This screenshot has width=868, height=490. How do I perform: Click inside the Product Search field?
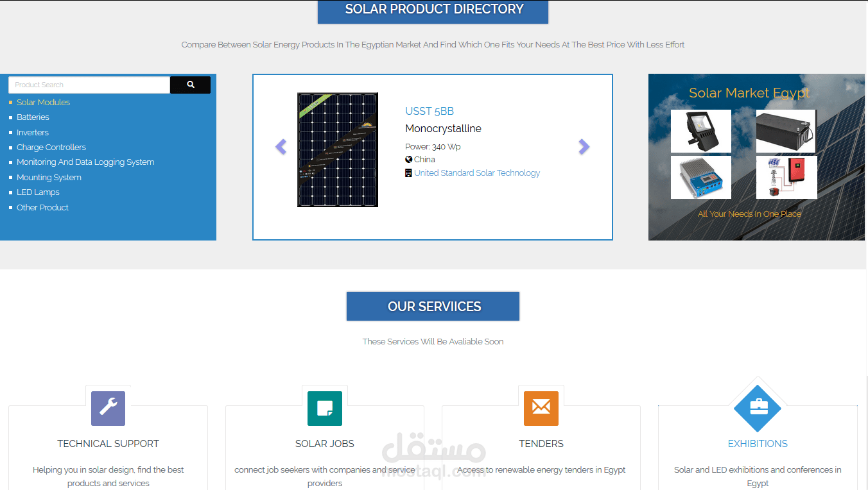89,85
